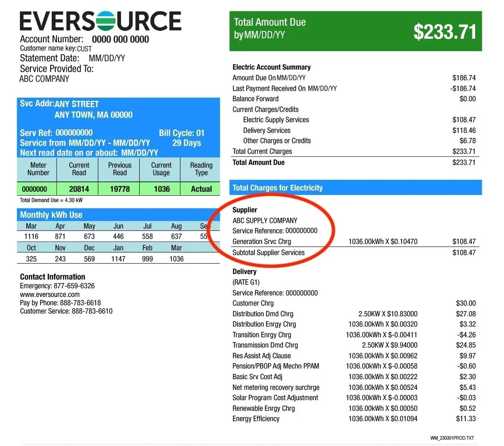This screenshot has width=504, height=446.
Task: Select the ABC COMPANY customer name
Action: coord(44,79)
